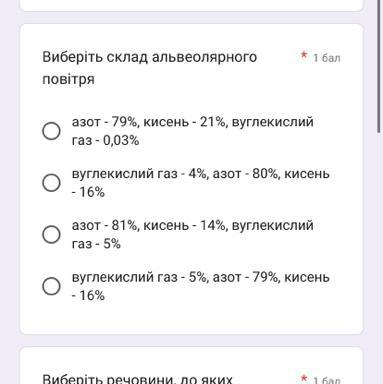383x384 pixels.
Task: Select radio circle for кисень - 21% option
Action: tap(51, 131)
